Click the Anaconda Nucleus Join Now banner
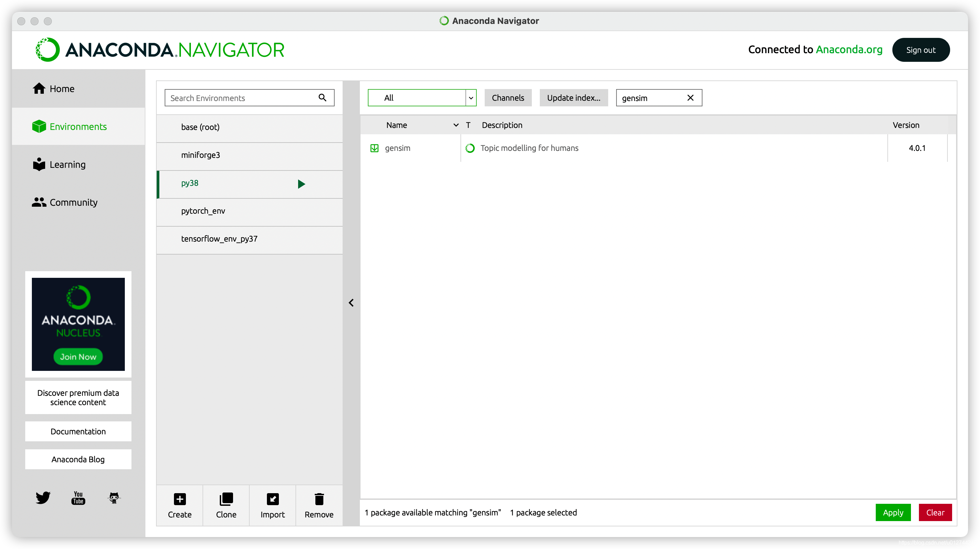Viewport: 980px width, 549px height. 78,356
